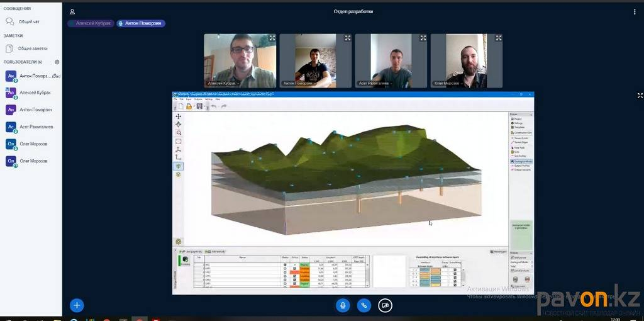This screenshot has width=644, height=321.
Task: Click Олег Морозов webcam thumbnail
Action: tap(466, 61)
